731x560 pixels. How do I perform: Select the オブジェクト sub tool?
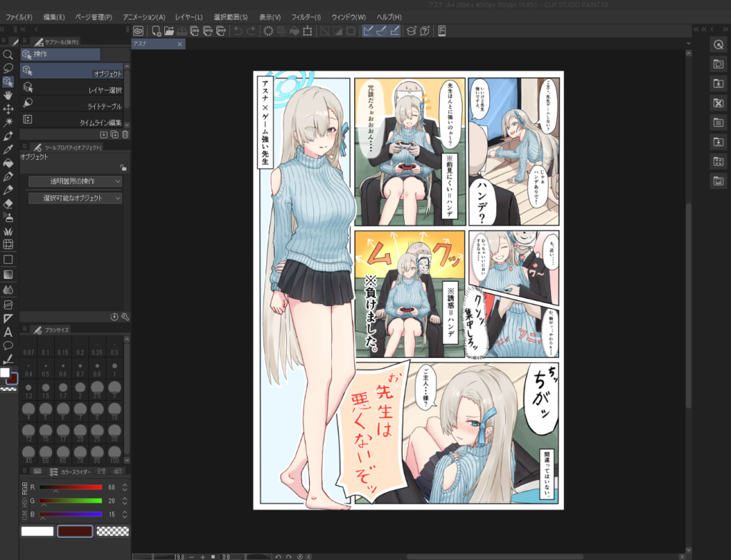click(x=71, y=71)
